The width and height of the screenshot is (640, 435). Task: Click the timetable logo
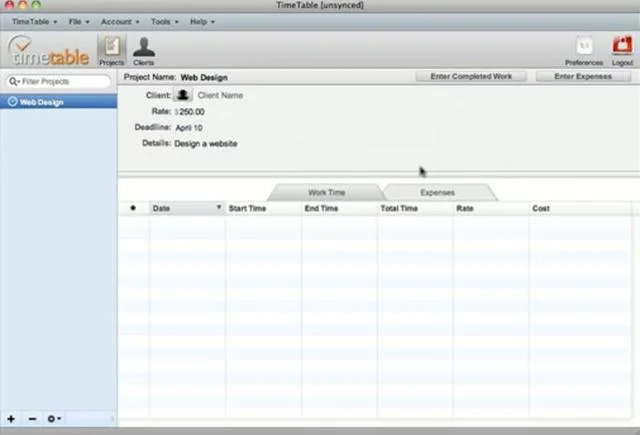pyautogui.click(x=48, y=51)
